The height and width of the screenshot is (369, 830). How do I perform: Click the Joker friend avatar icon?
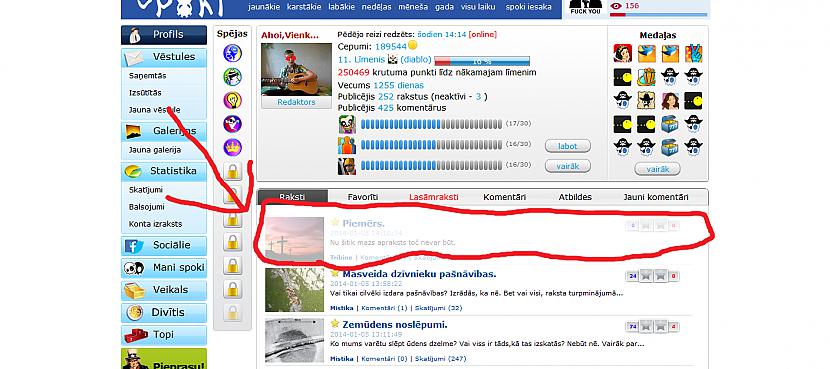tap(347, 124)
